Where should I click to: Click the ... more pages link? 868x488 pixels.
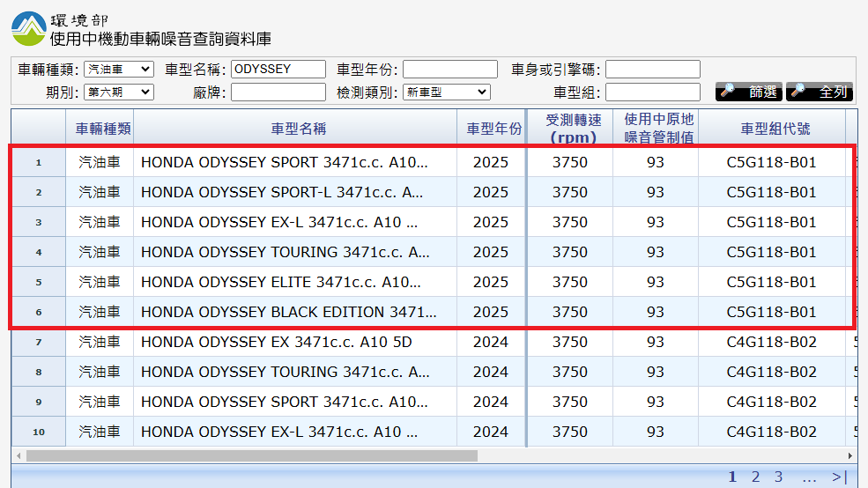[809, 477]
